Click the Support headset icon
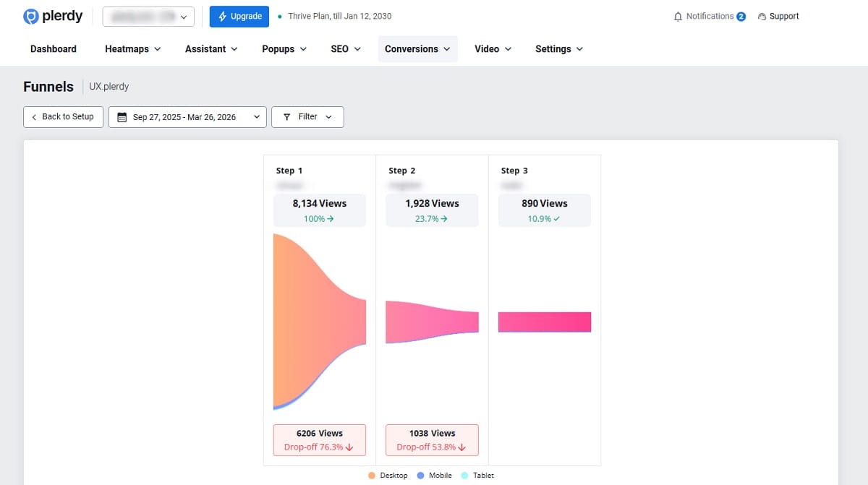The image size is (868, 485). tap(762, 16)
